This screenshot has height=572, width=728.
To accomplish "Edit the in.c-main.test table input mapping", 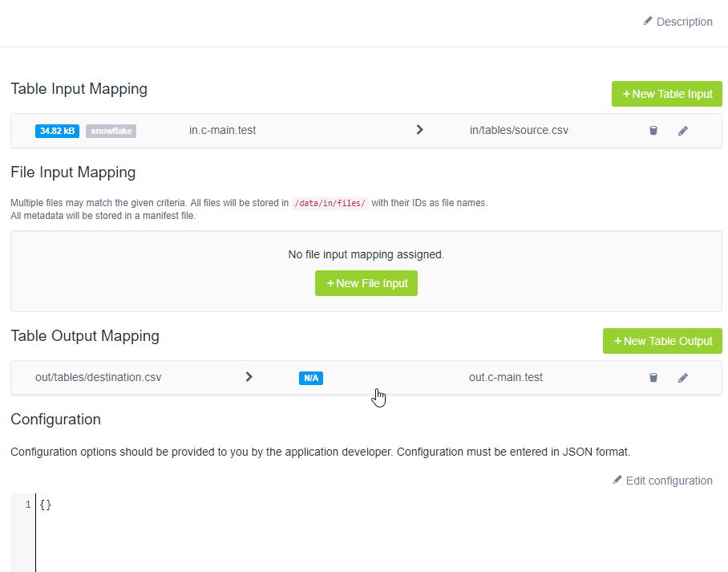I will coord(682,131).
